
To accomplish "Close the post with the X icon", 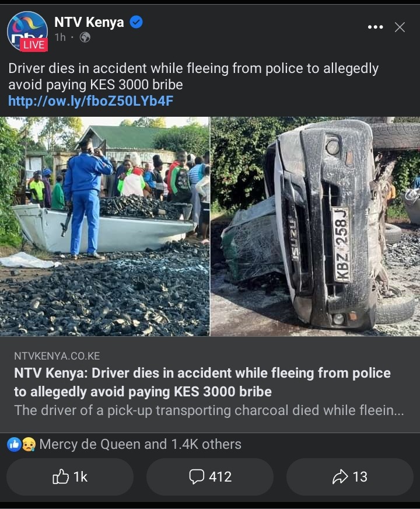I will (x=400, y=27).
